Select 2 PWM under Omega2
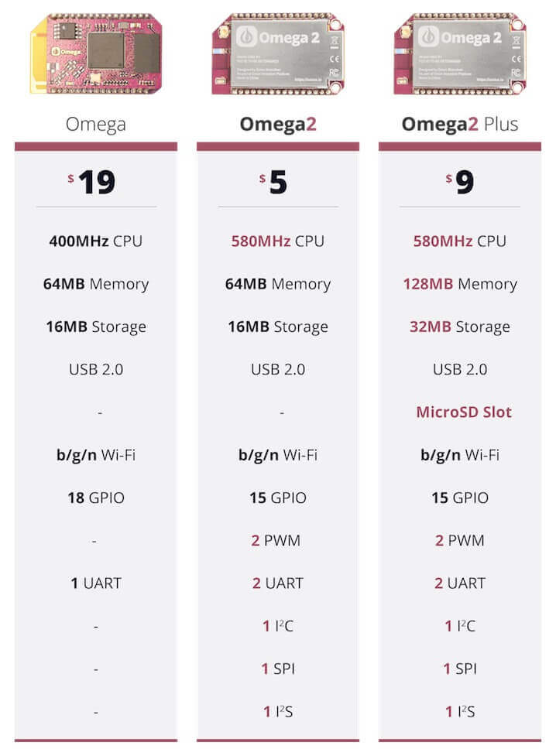The height and width of the screenshot is (756, 556). (x=276, y=540)
